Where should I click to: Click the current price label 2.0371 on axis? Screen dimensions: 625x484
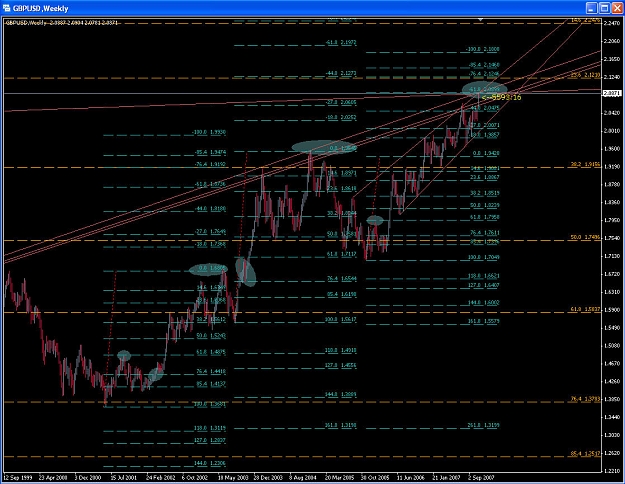pyautogui.click(x=611, y=93)
